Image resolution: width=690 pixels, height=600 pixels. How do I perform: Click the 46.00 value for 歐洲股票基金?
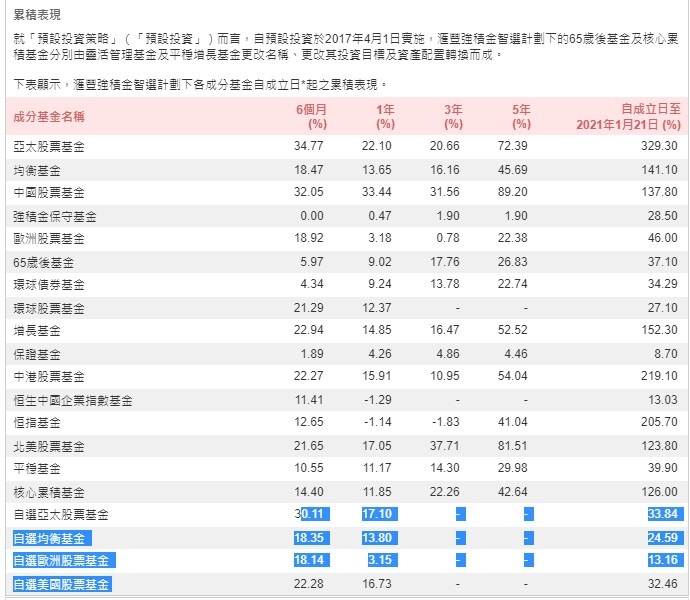click(663, 238)
